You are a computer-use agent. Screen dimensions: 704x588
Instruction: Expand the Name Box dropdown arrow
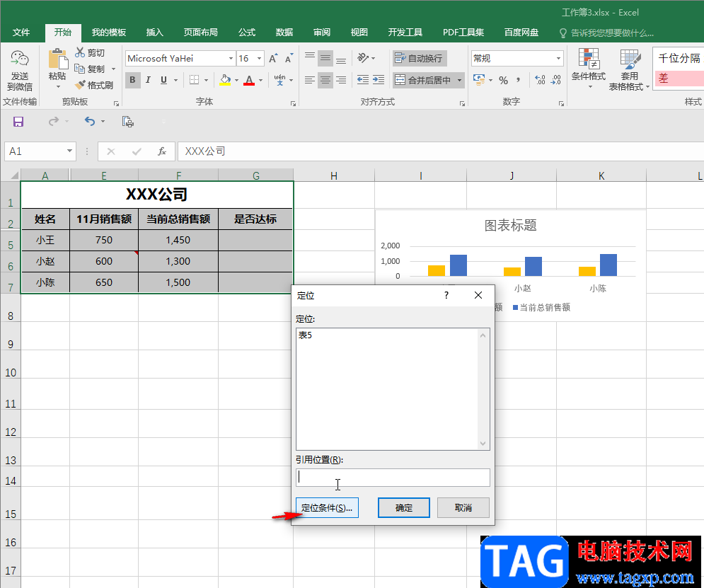69,151
